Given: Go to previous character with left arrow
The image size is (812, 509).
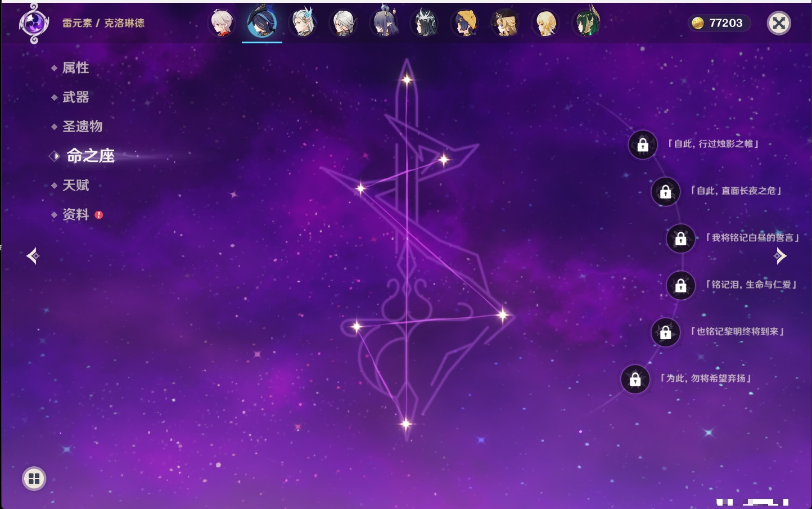Looking at the screenshot, I should tap(33, 256).
